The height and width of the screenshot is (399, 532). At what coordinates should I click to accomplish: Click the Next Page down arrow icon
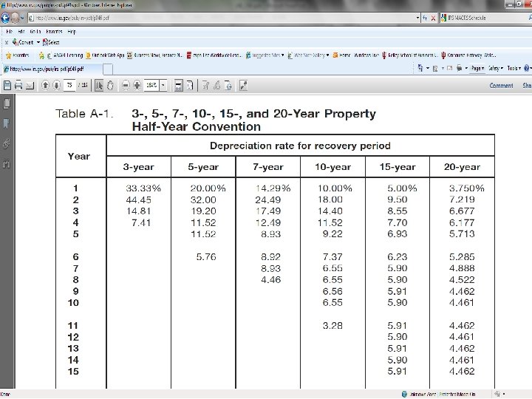[x=56, y=85]
